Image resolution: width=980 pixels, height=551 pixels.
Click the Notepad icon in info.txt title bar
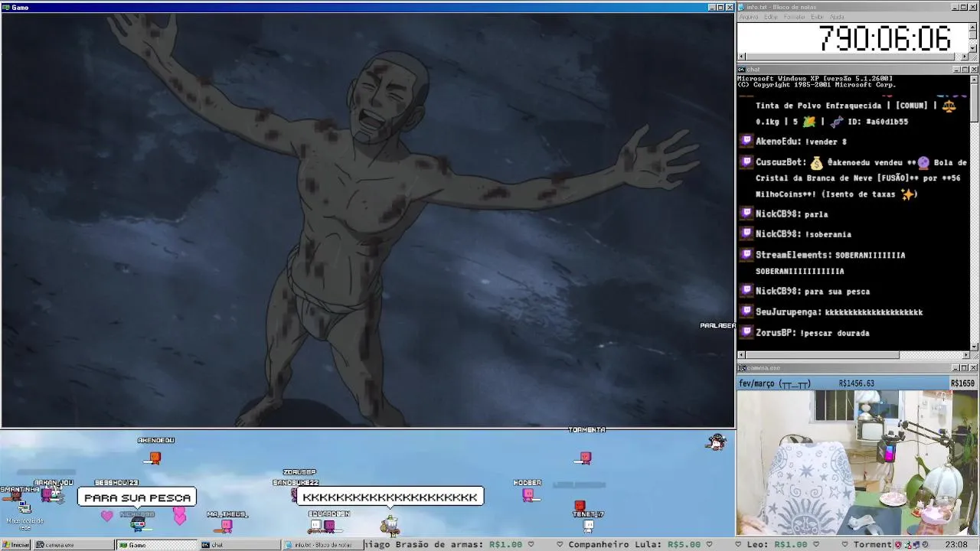point(742,7)
